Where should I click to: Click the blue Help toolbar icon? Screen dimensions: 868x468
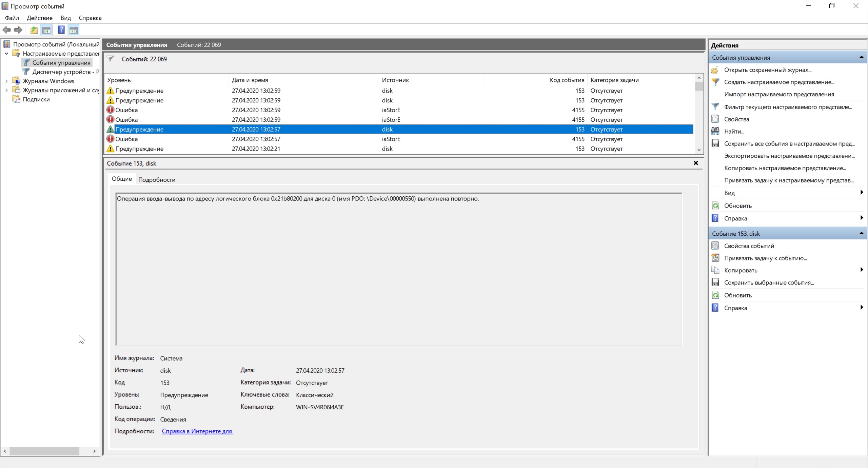pos(61,30)
